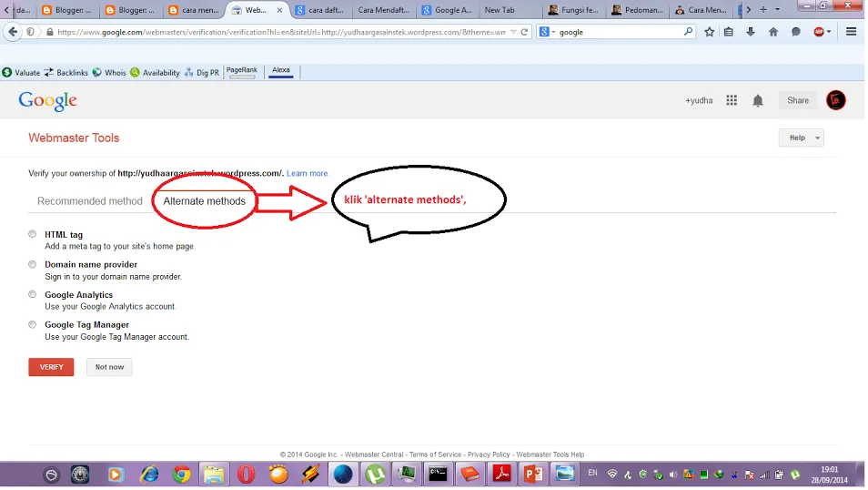Click the Google logo
This screenshot has height=490, width=868.
point(47,101)
